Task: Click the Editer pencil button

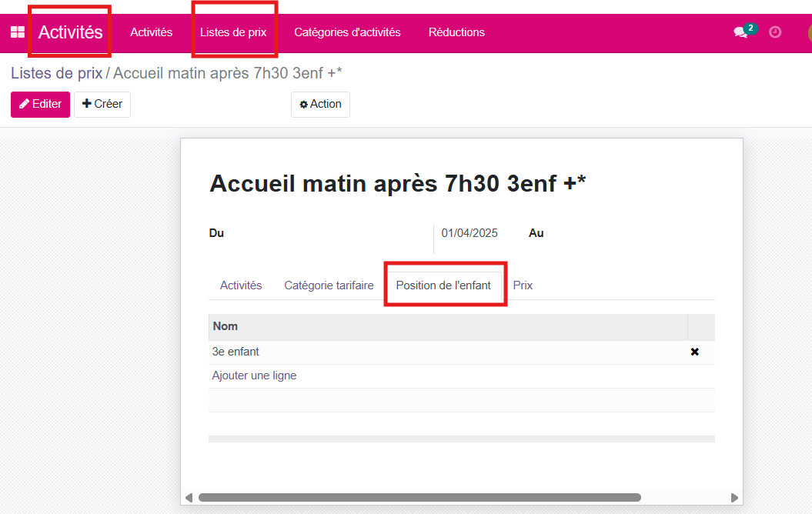Action: [x=40, y=104]
